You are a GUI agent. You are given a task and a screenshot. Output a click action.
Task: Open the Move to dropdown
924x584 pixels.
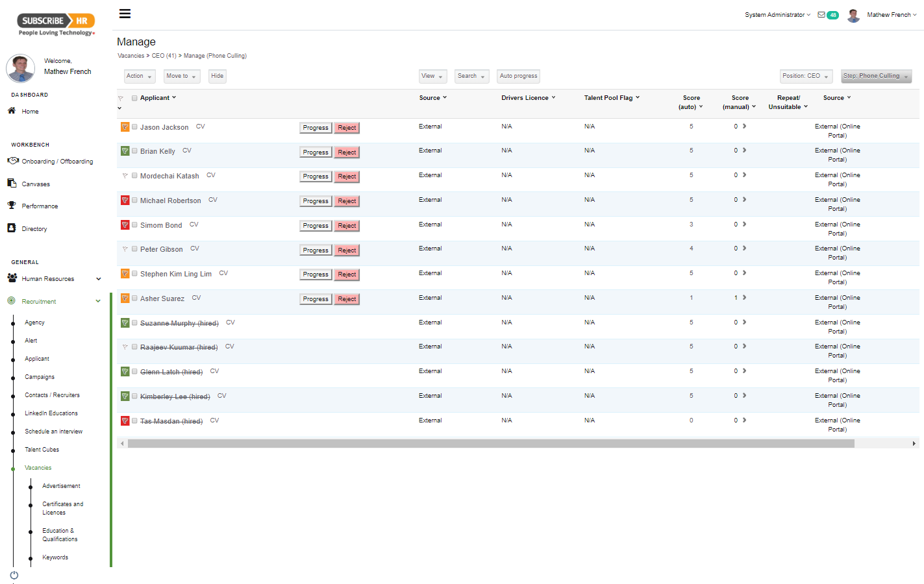[181, 76]
